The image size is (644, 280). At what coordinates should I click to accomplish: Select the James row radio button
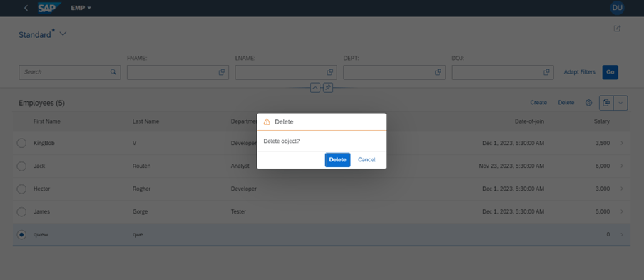pyautogui.click(x=21, y=211)
